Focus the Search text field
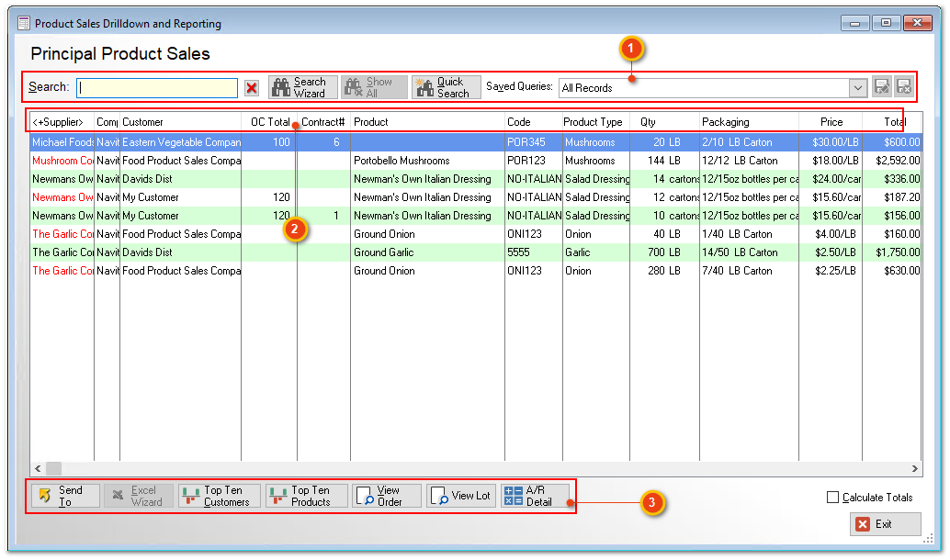This screenshot has height=560, width=950. pyautogui.click(x=157, y=88)
